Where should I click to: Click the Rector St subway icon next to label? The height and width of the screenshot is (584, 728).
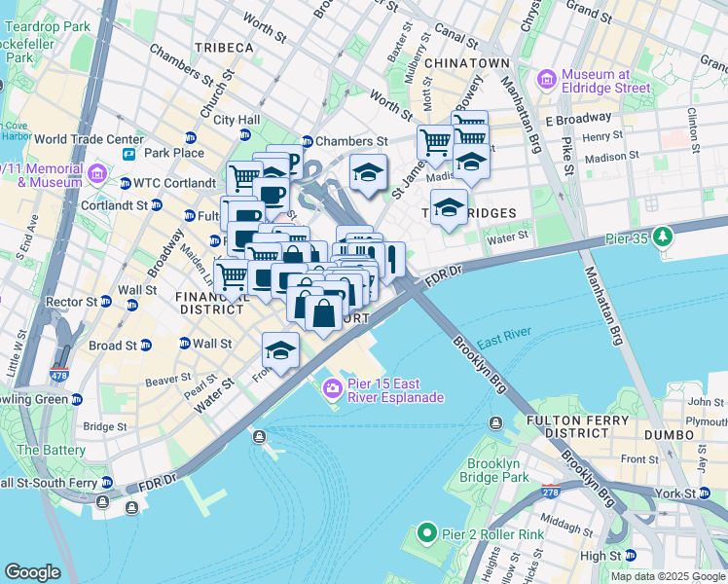106,302
